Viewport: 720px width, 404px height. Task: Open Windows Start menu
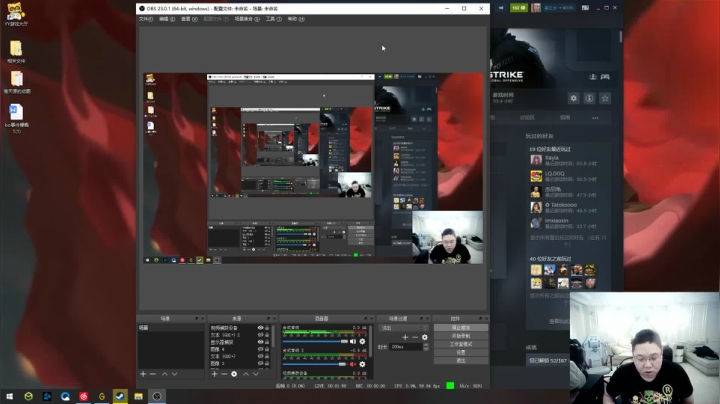click(9, 396)
